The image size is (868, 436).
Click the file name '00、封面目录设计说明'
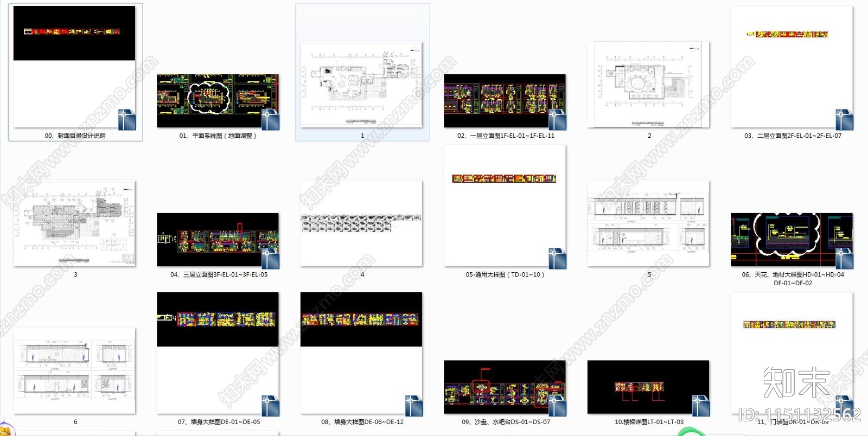pyautogui.click(x=75, y=136)
